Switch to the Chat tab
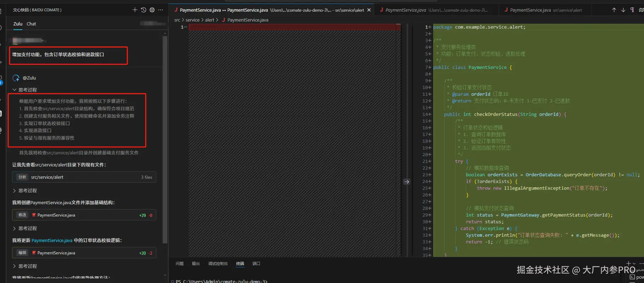The image size is (644, 283). [31, 24]
